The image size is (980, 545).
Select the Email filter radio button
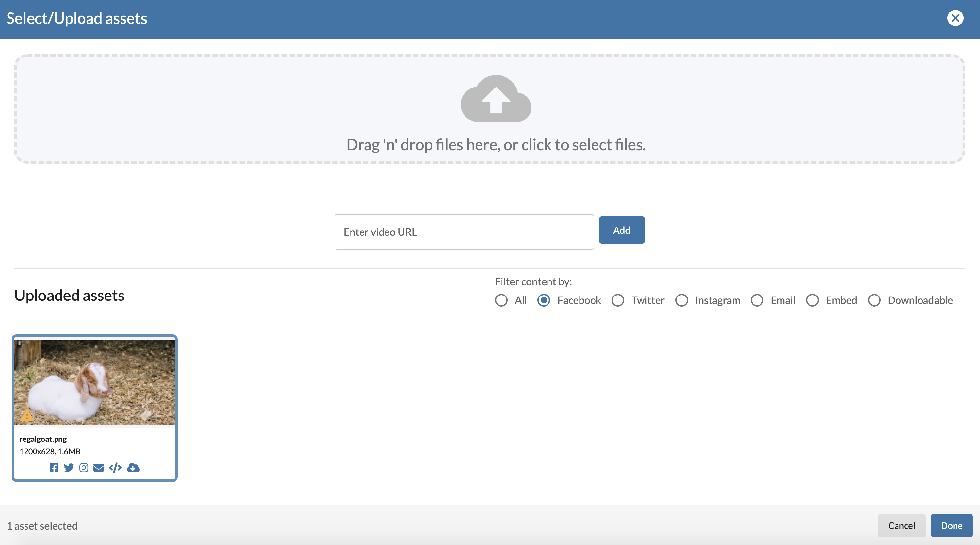pos(757,300)
